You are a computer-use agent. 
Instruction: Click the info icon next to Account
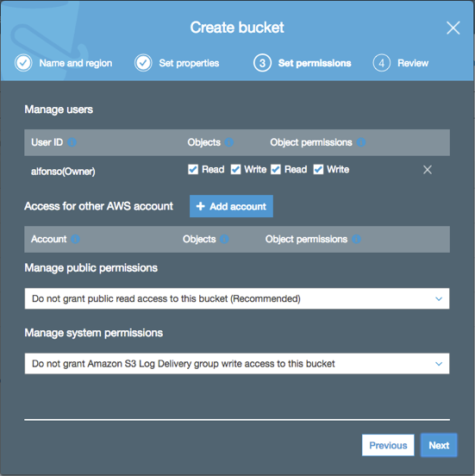pos(75,239)
